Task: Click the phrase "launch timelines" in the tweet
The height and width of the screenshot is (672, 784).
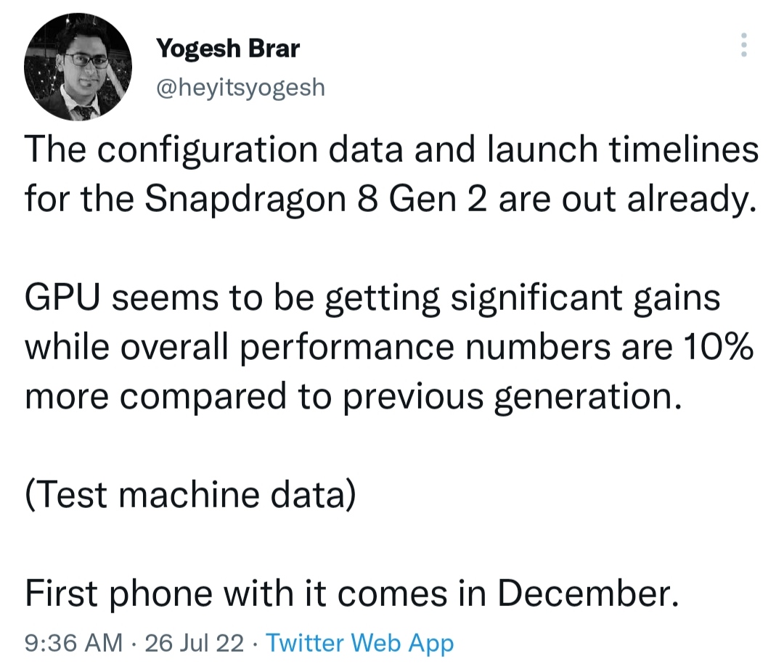Action: coord(603,151)
